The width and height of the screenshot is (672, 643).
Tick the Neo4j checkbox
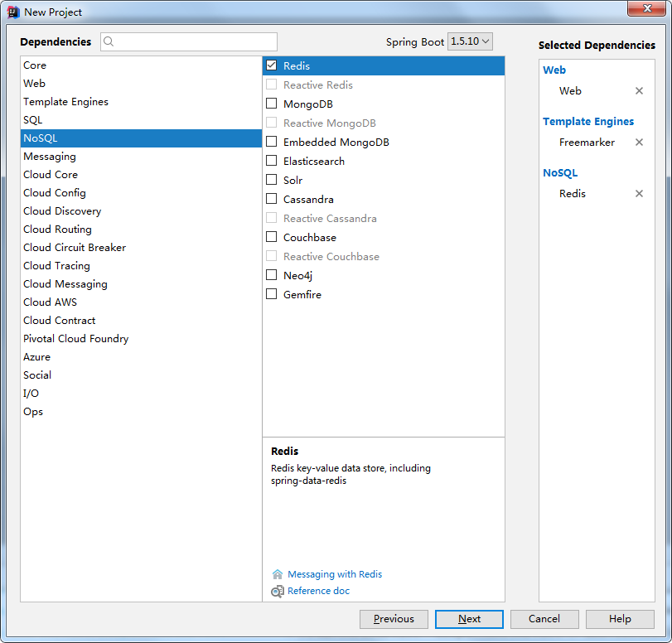click(x=271, y=275)
